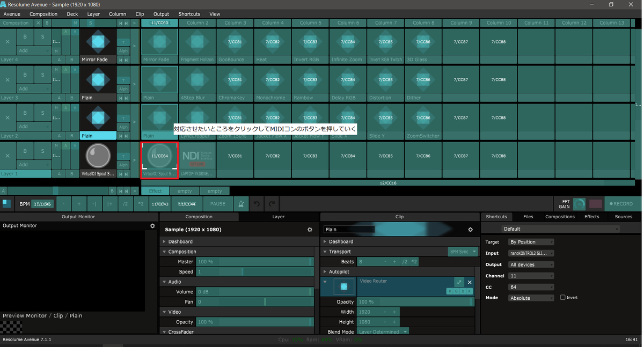Open the Output All devices dropdown
The height and width of the screenshot is (347, 644).
[x=531, y=264]
